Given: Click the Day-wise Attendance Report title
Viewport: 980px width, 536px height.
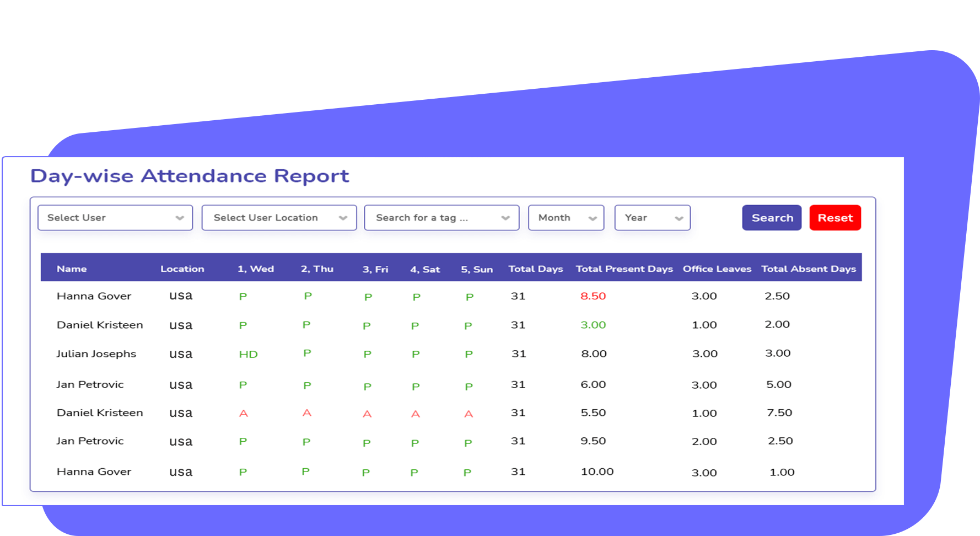Looking at the screenshot, I should click(x=189, y=176).
